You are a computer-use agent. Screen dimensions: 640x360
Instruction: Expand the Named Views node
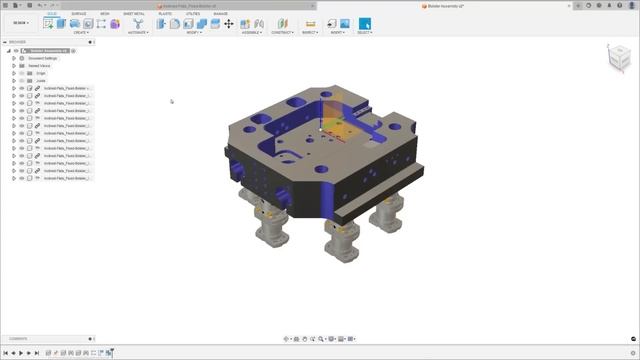14,66
